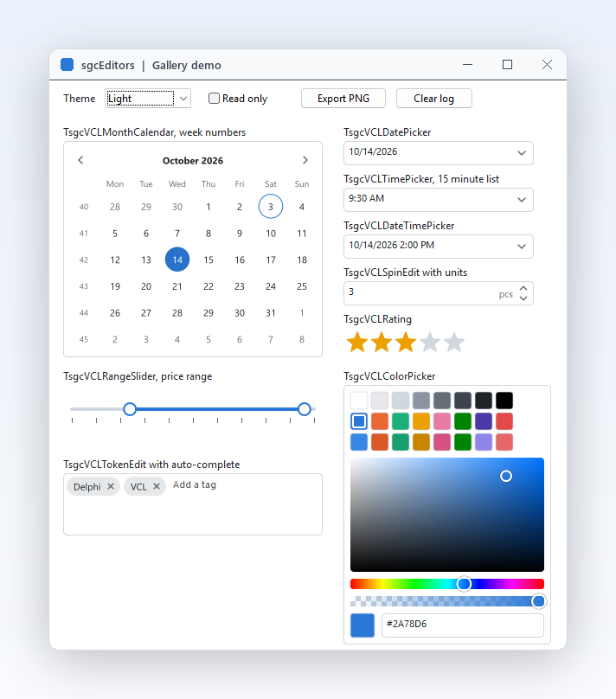616x699 pixels.
Task: Set rating to four stars
Action: point(430,343)
